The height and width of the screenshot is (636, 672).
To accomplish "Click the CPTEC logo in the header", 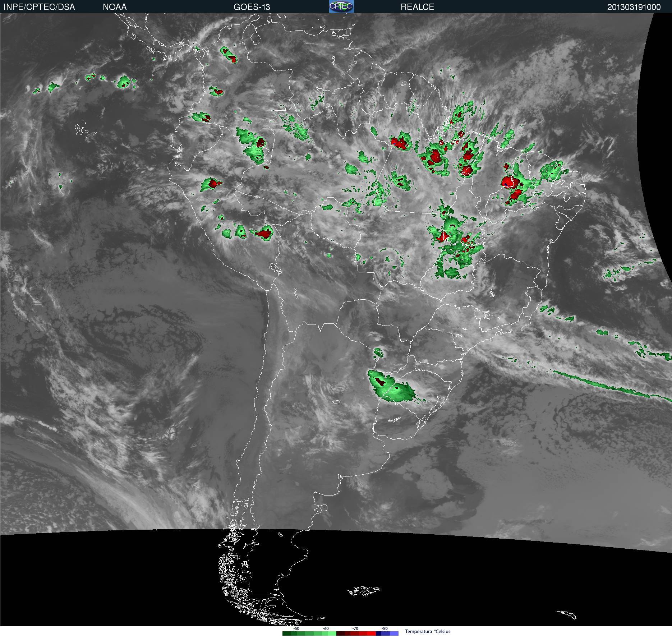I will pyautogui.click(x=341, y=6).
